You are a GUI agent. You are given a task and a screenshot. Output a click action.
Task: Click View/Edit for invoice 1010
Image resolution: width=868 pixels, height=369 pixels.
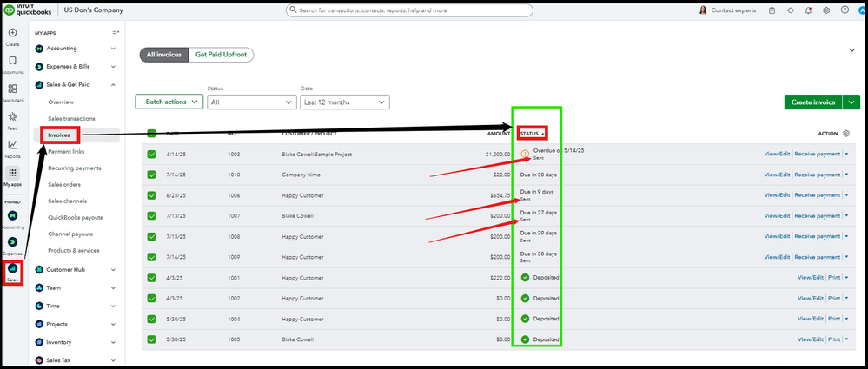(778, 175)
